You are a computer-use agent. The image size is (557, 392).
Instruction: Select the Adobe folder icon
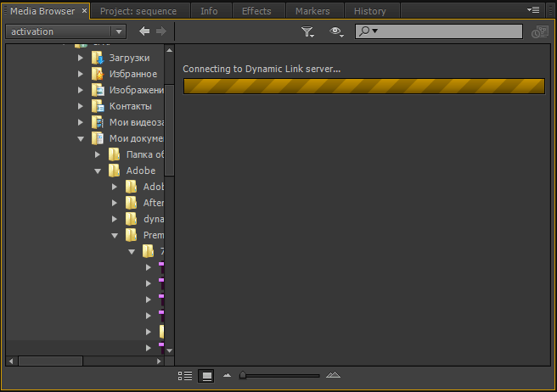114,171
